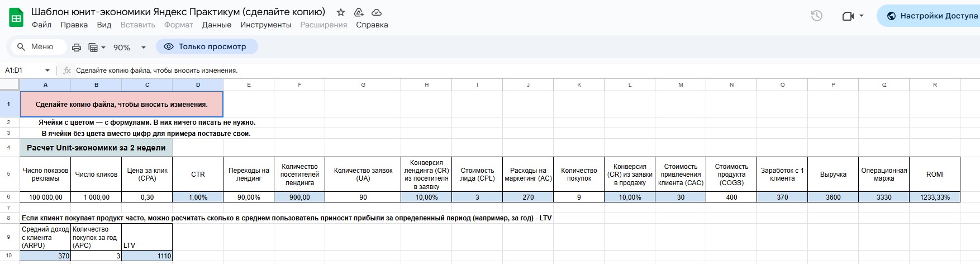The image size is (980, 264).
Task: Click the Только просмотр view-only button
Action: click(207, 46)
